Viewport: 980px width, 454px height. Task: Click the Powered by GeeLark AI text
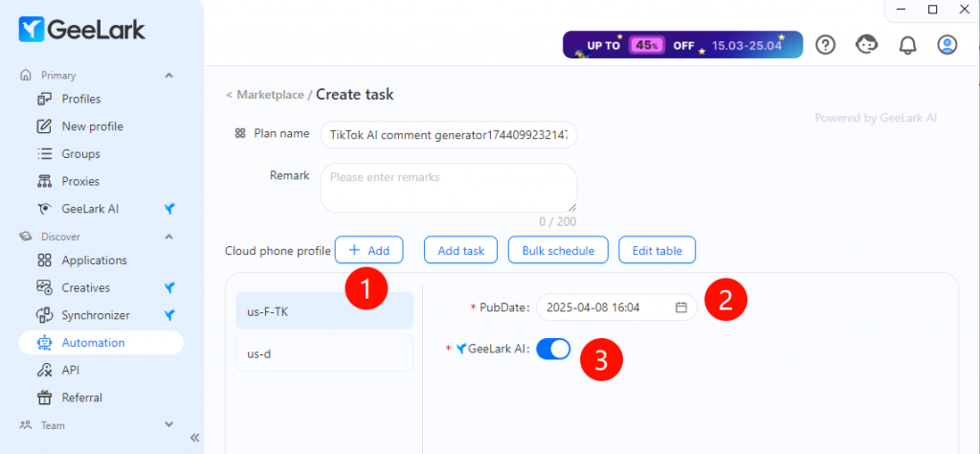tap(876, 118)
